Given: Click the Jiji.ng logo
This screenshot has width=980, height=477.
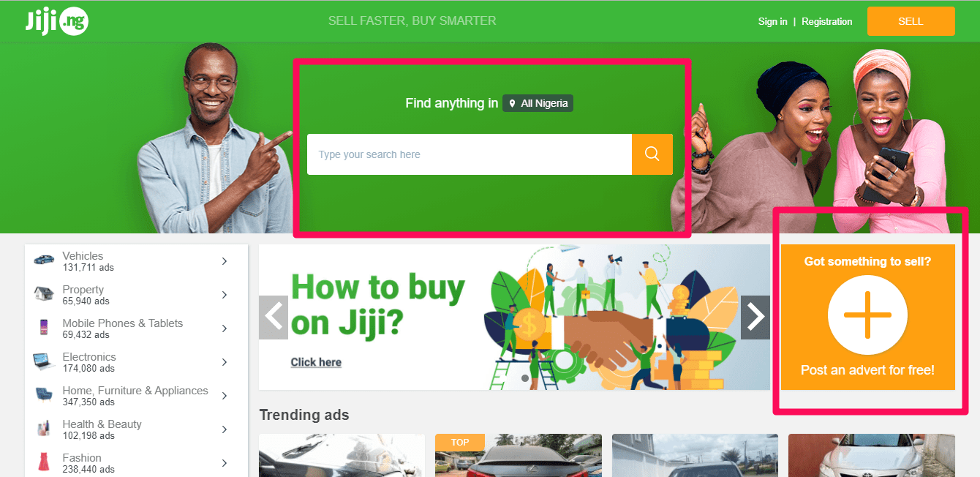Looking at the screenshot, I should tap(57, 21).
